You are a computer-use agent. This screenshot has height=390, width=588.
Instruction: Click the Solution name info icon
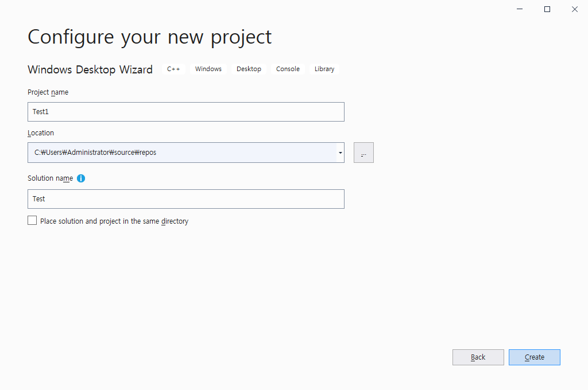point(81,178)
